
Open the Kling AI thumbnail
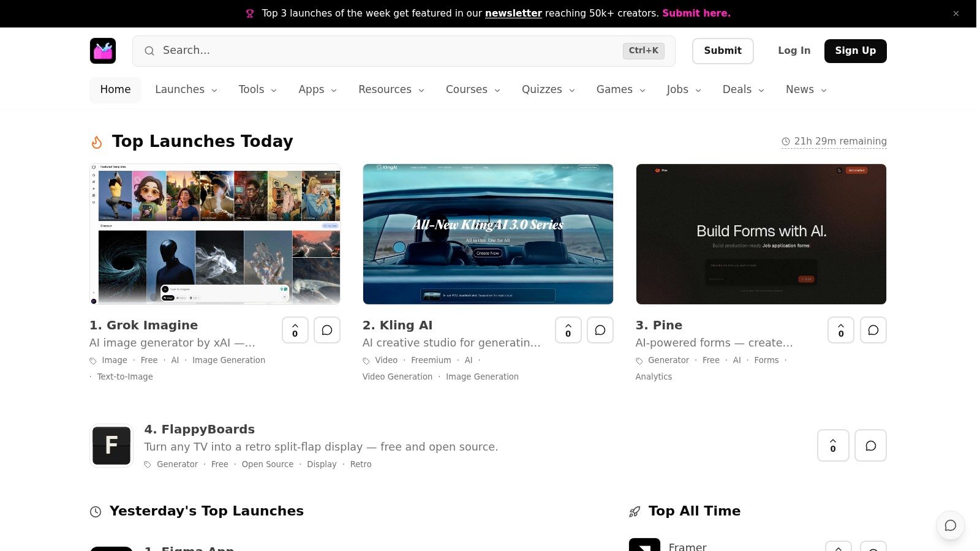click(488, 234)
